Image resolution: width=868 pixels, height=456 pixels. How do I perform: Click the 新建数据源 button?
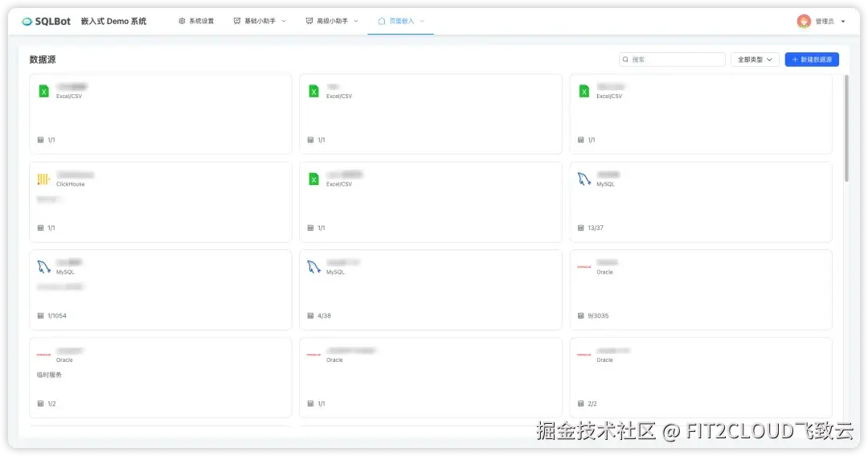(x=812, y=60)
